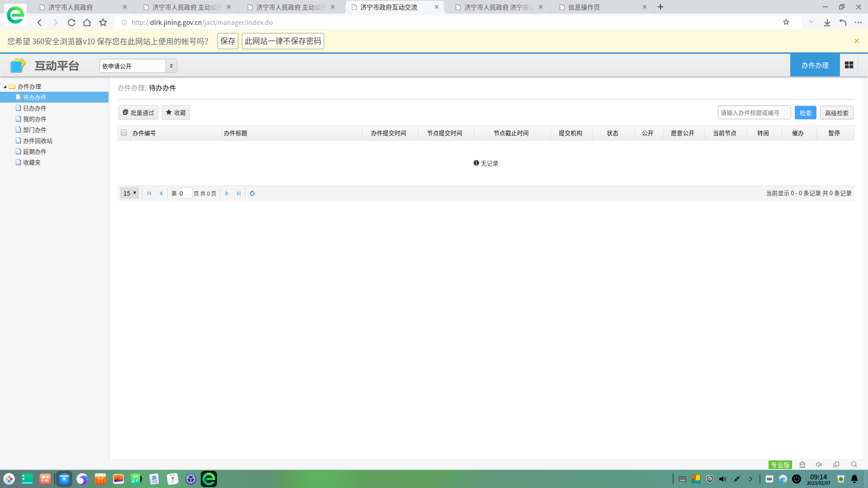868x488 pixels.
Task: Tick the select-all checkbox in table header
Action: [x=124, y=133]
